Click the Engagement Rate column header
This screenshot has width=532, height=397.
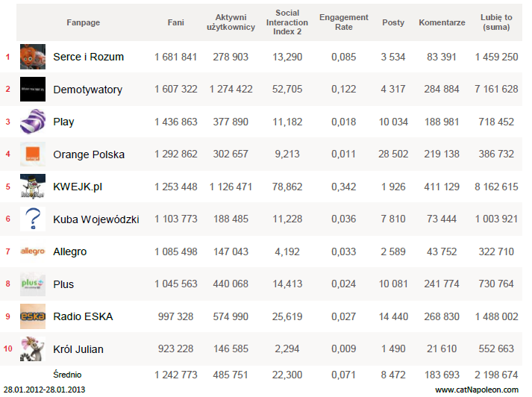point(343,22)
